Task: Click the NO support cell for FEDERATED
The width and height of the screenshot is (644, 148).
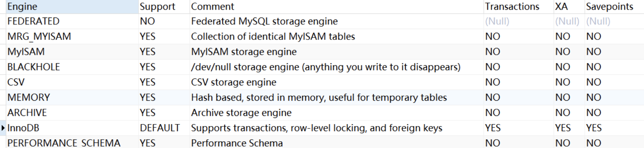Action: point(164,21)
